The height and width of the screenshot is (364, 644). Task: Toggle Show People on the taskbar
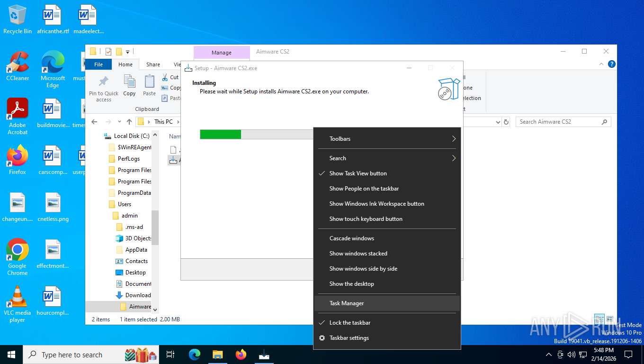click(x=387, y=189)
